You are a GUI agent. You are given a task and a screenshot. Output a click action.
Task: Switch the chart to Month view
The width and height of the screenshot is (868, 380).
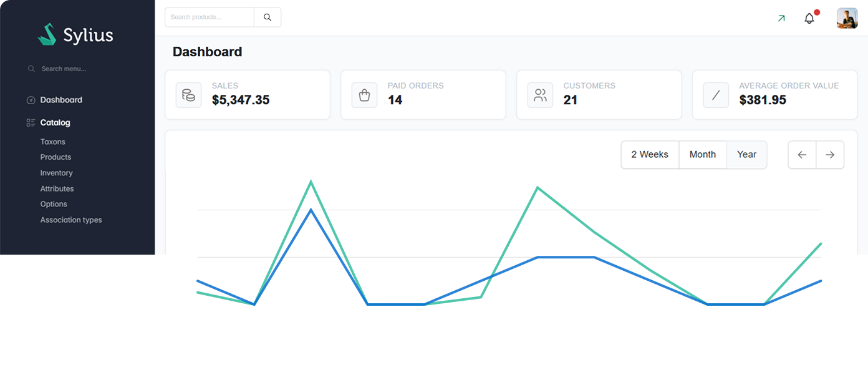pos(703,154)
